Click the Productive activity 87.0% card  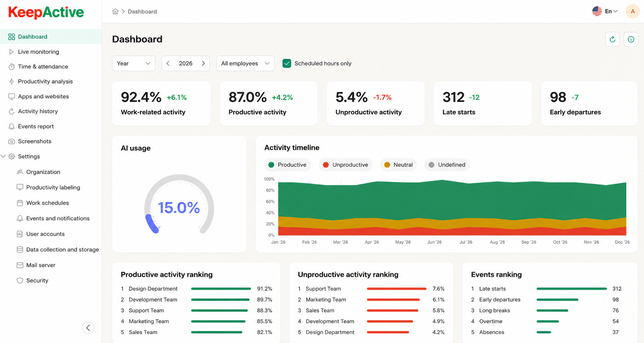(268, 103)
